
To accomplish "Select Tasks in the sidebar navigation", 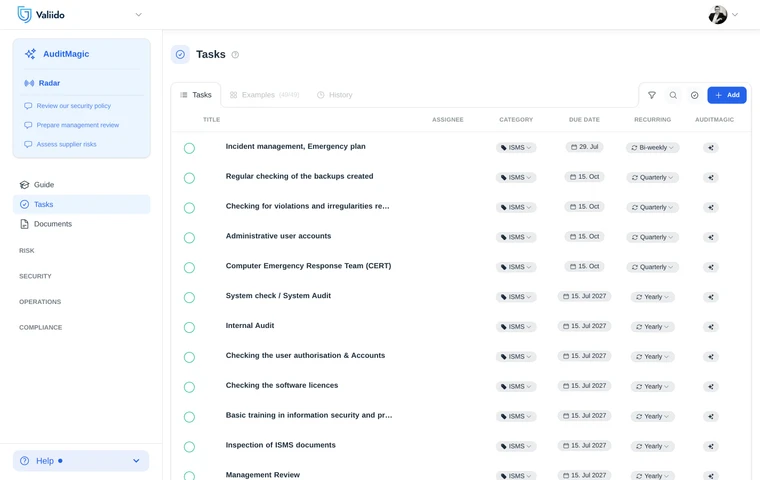I will tap(81, 204).
